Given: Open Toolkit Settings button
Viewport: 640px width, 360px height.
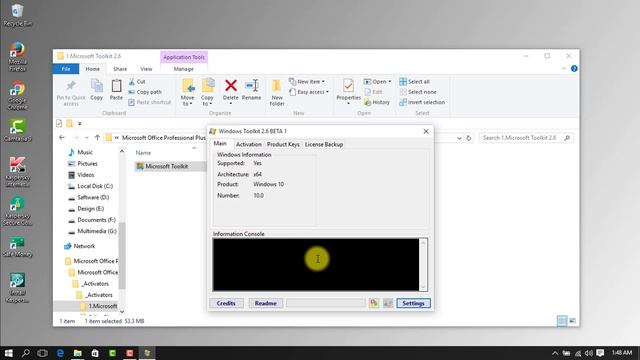Looking at the screenshot, I should (413, 303).
